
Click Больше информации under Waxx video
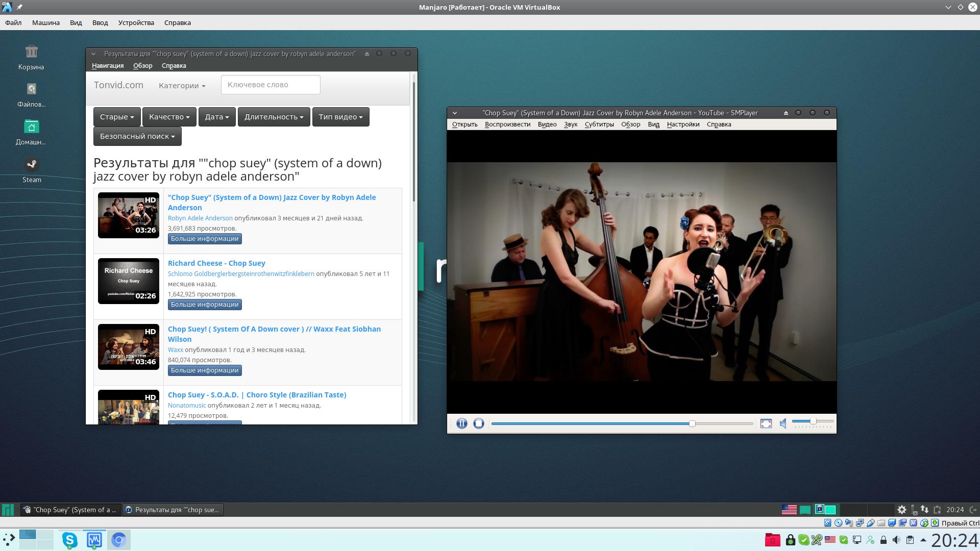pyautogui.click(x=205, y=370)
